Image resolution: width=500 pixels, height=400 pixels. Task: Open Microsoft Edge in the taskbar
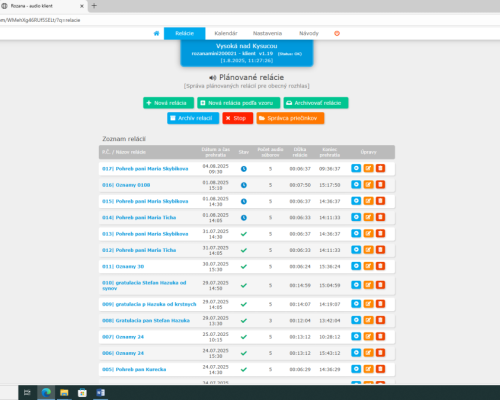[46, 393]
